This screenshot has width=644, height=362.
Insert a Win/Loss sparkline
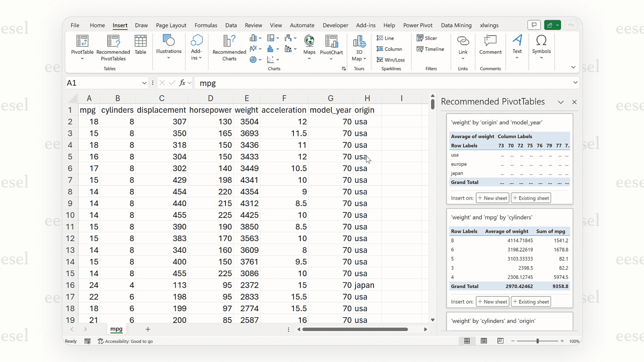(391, 60)
